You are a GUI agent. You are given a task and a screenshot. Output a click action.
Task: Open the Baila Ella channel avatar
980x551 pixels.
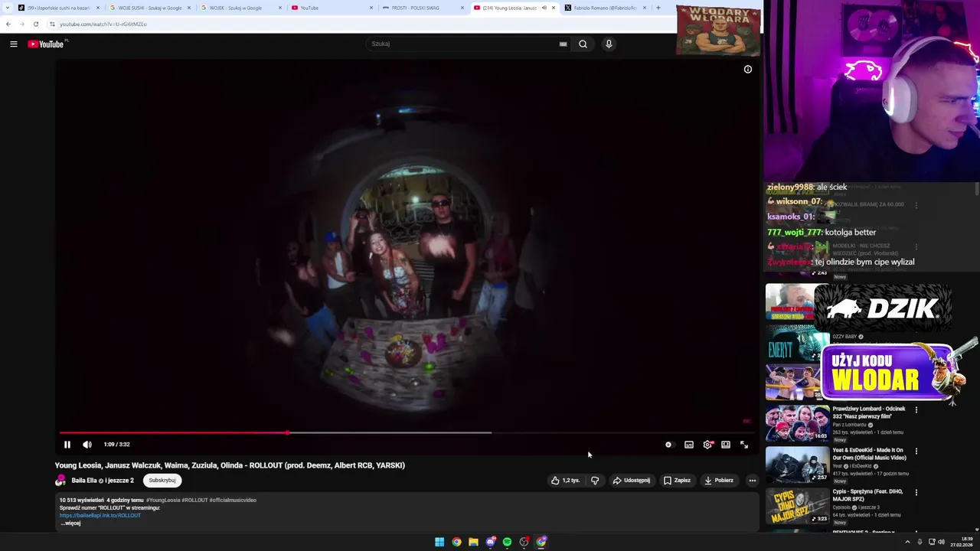point(60,481)
